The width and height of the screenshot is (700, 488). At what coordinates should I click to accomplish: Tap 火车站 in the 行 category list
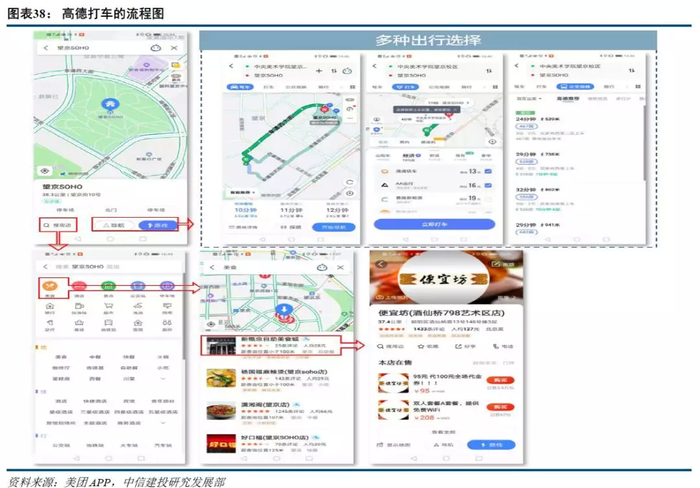coord(129,445)
